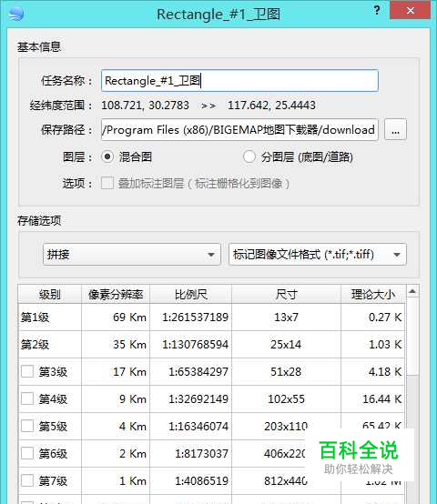Click the 尺寸 column header
The image size is (437, 504).
[286, 294]
